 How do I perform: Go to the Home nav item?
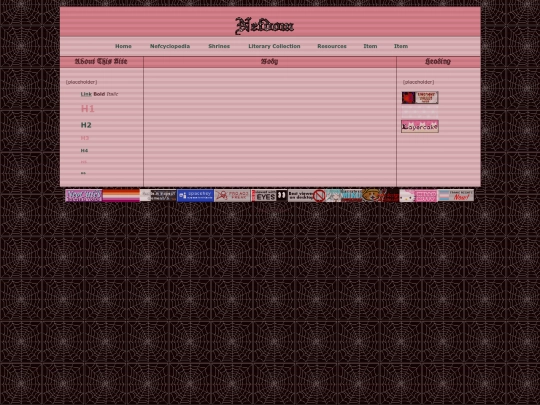pos(123,46)
